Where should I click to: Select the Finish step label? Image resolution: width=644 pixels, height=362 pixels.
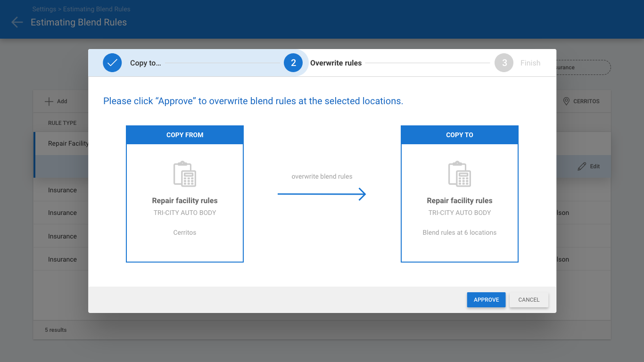pos(530,63)
